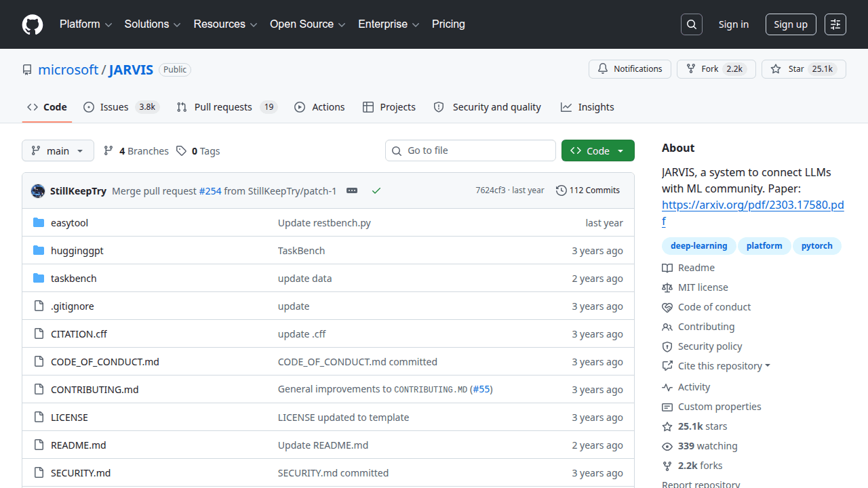Viewport: 868px width, 488px height.
Task: View the 4 Branches list
Action: tap(136, 151)
